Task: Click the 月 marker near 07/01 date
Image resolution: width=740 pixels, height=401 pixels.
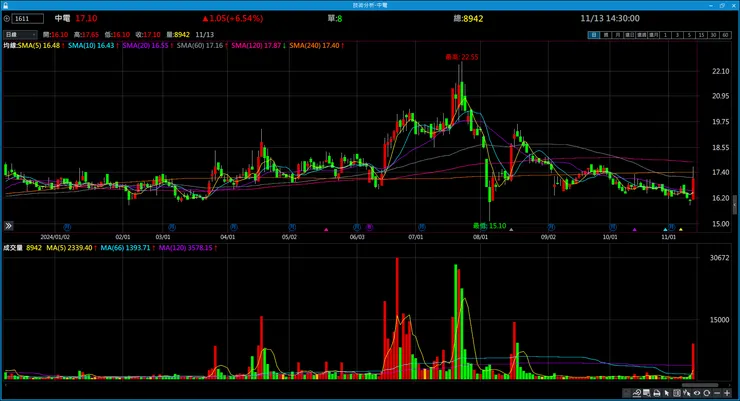Action: pyautogui.click(x=421, y=227)
